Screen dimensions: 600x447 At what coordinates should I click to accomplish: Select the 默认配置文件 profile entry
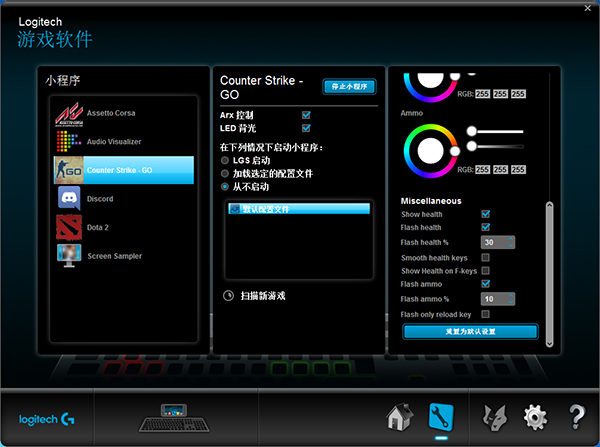[x=299, y=209]
